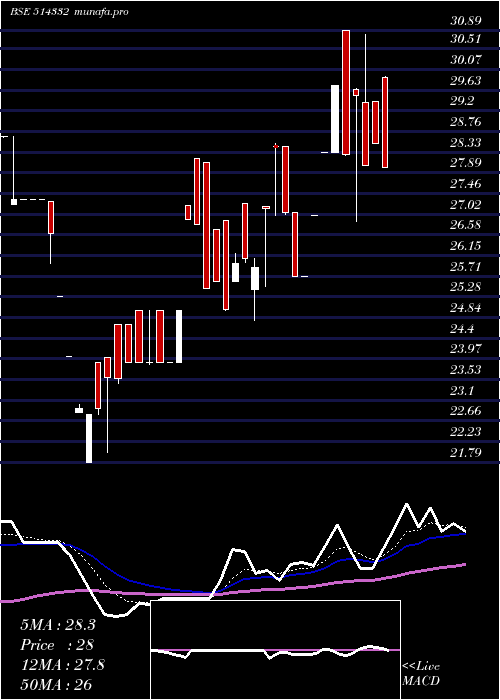Select the 27.89 price axis value

pos(466,163)
